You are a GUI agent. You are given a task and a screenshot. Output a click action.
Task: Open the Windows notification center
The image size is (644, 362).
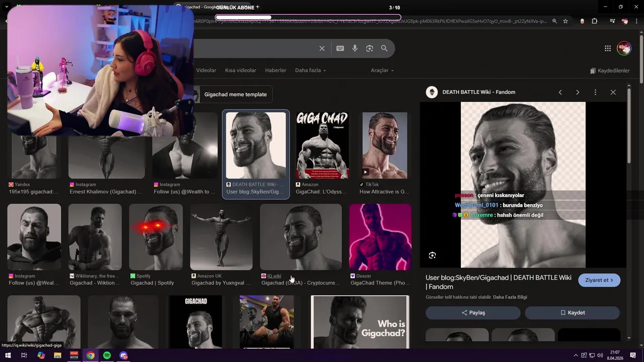pyautogui.click(x=633, y=355)
